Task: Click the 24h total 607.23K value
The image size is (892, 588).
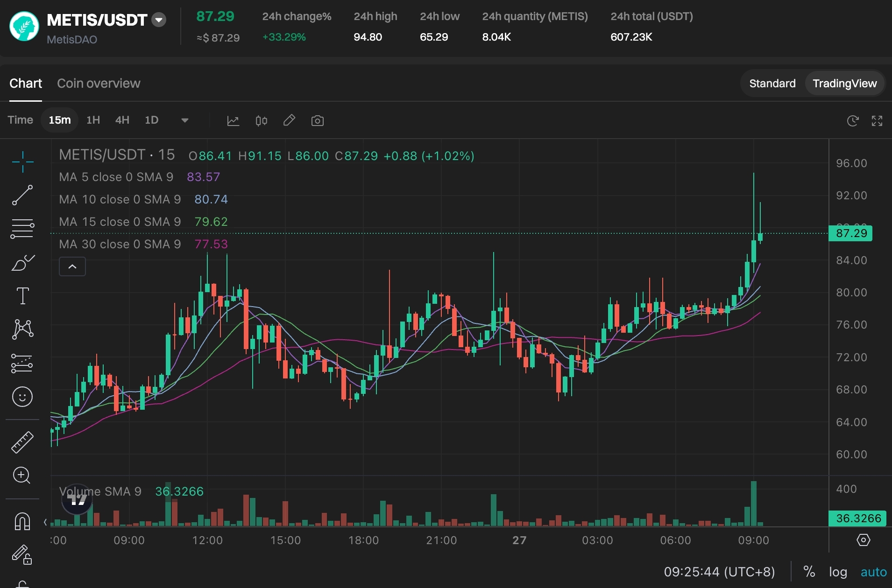Action: click(631, 37)
